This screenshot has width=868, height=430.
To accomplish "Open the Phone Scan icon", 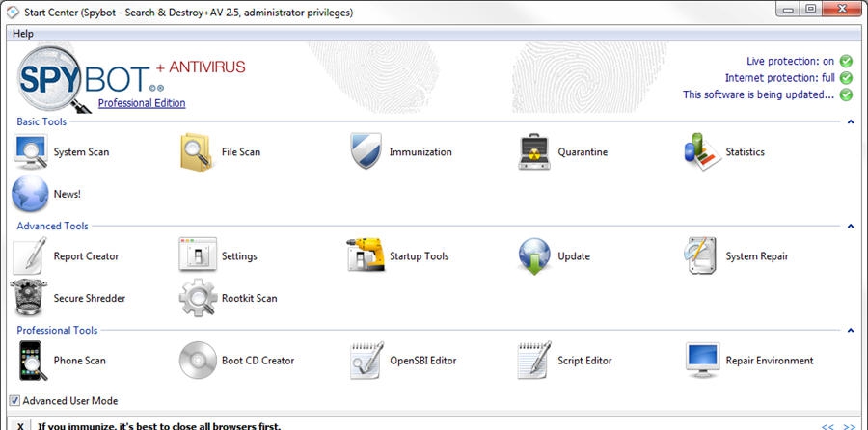I will 33,361.
